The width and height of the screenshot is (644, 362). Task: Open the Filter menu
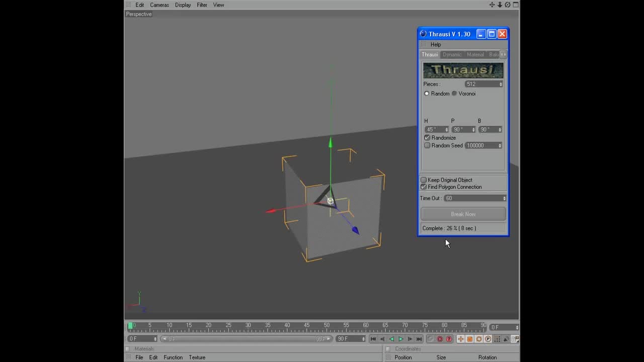click(202, 5)
